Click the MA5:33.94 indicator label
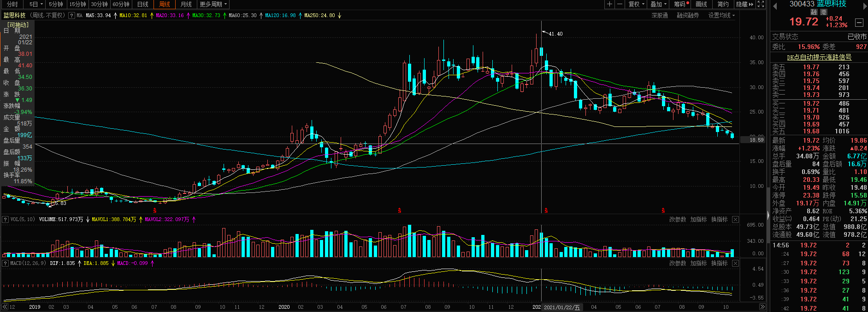 (98, 15)
